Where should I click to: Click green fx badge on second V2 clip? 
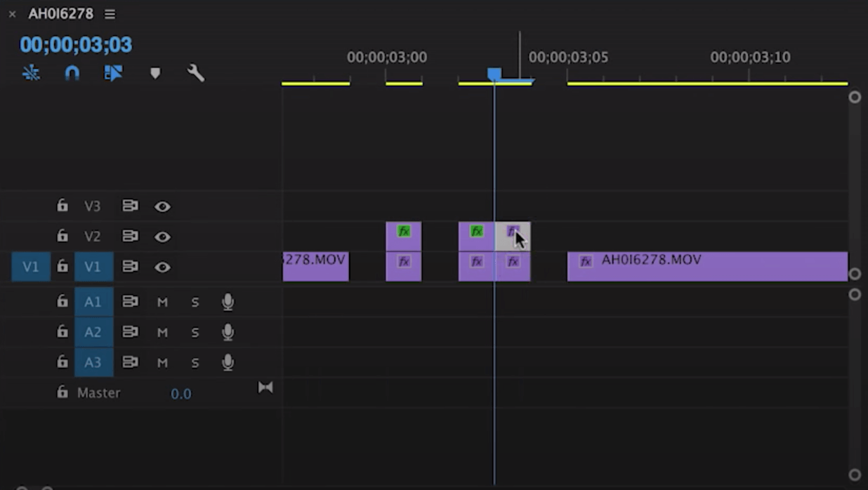[477, 231]
